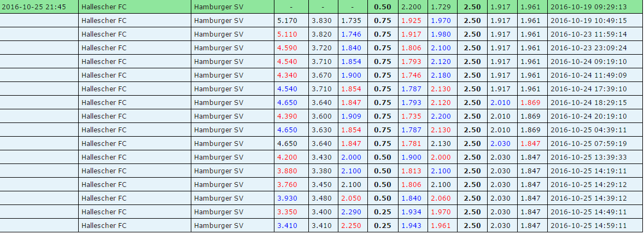Select handicap 0.25 in the 14:49:11 row

tap(382, 212)
